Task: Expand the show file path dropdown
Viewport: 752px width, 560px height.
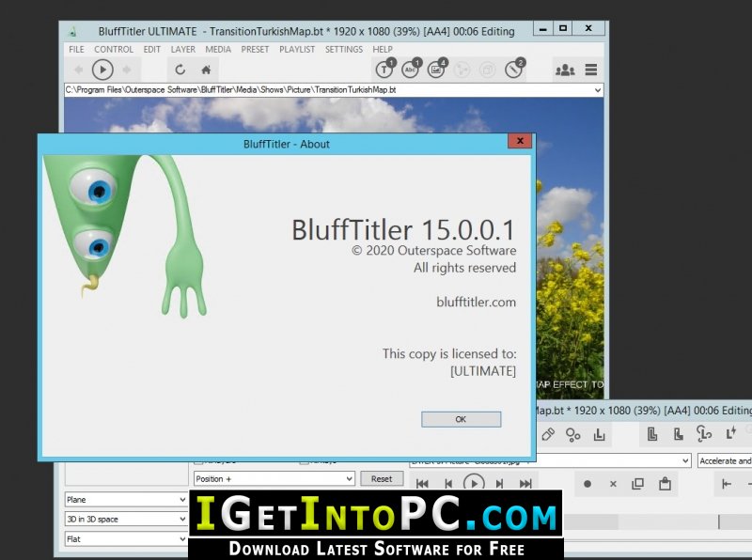Action: click(598, 89)
